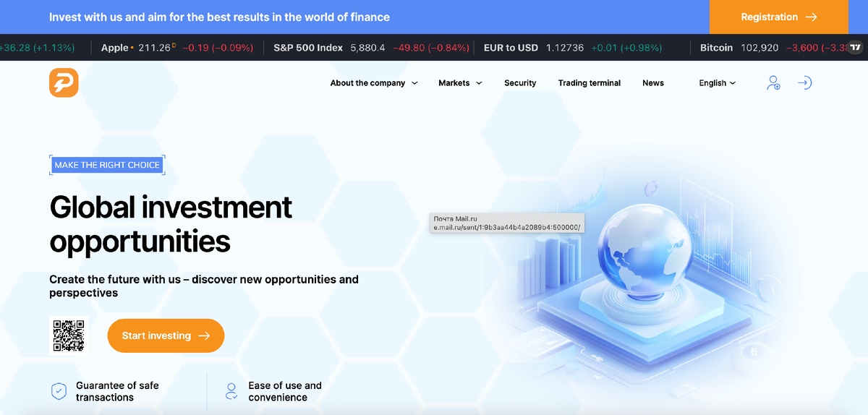Click the Start investing button
This screenshot has width=868, height=415.
point(166,335)
